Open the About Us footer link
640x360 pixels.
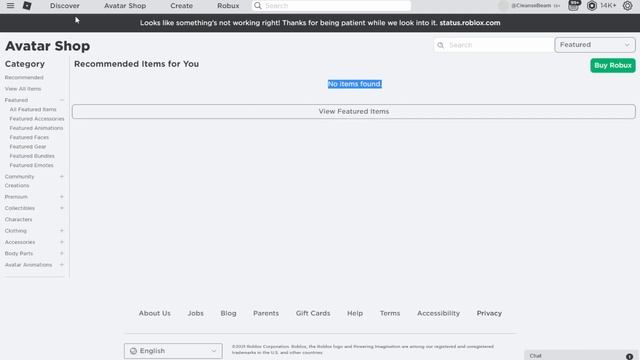pyautogui.click(x=155, y=313)
